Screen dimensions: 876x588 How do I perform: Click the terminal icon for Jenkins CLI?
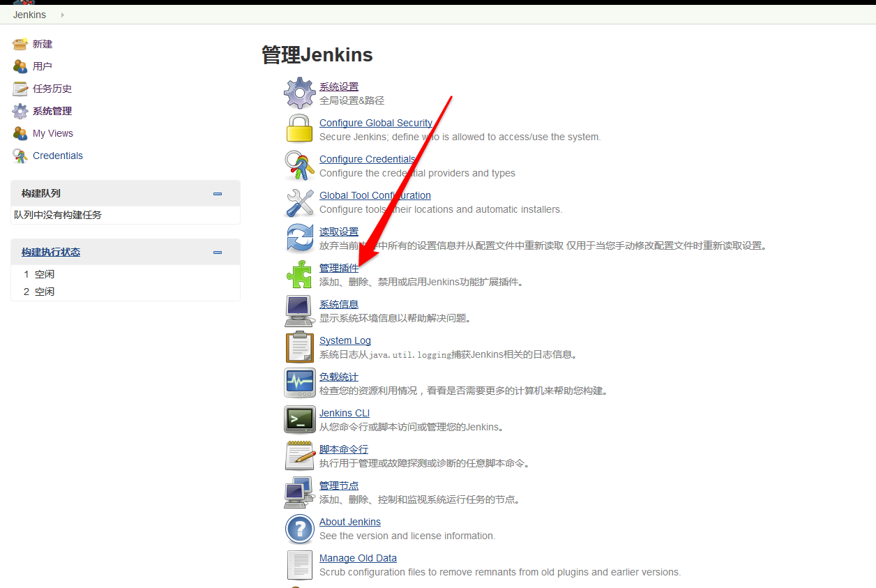(x=300, y=419)
